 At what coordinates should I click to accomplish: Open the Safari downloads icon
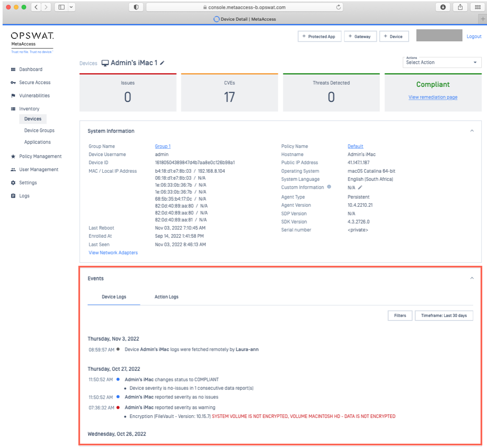(x=443, y=7)
